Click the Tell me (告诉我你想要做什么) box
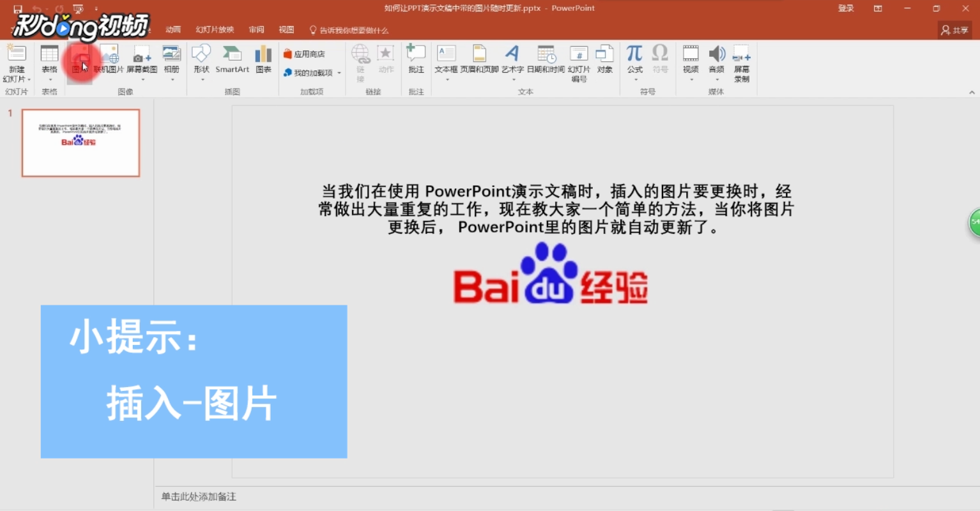 [349, 30]
